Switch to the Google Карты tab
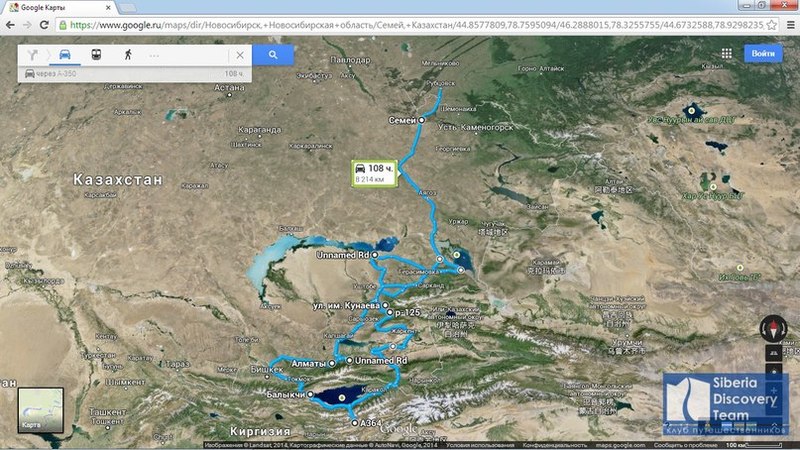The height and width of the screenshot is (450, 800). point(59,8)
